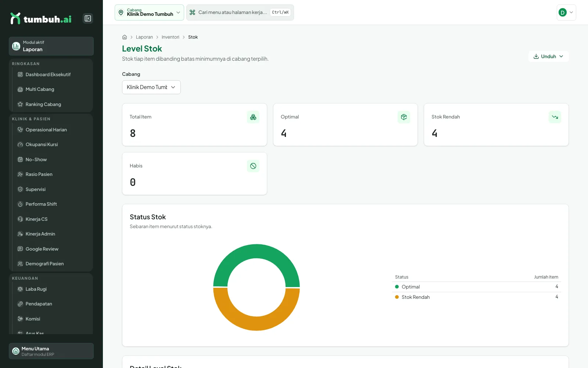Open the Unduh download dropdown
588x368 pixels.
click(548, 56)
